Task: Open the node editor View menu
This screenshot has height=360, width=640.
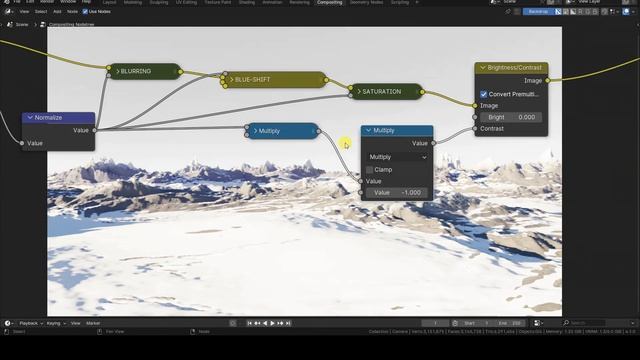Action: pos(24,12)
